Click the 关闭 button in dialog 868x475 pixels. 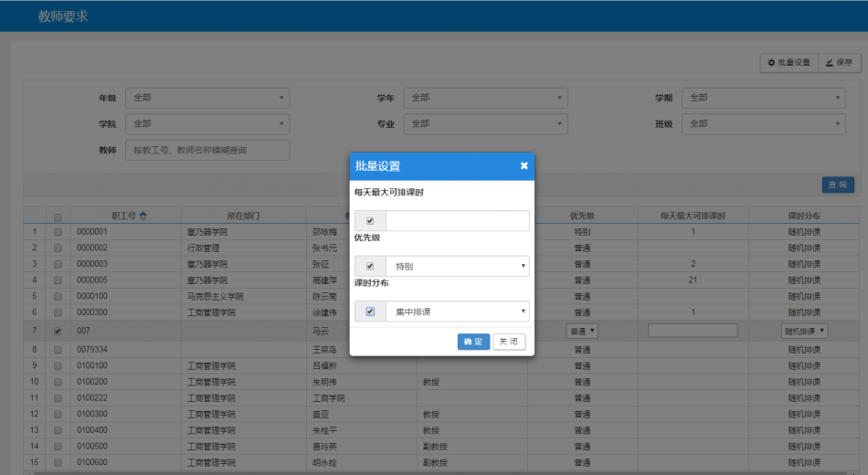coord(509,342)
